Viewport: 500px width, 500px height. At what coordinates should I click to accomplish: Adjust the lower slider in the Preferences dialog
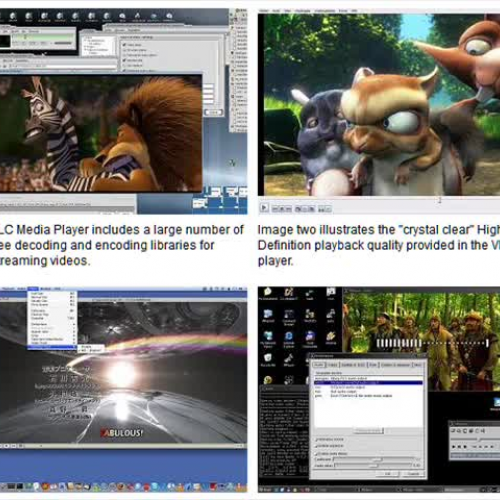tap(373, 465)
